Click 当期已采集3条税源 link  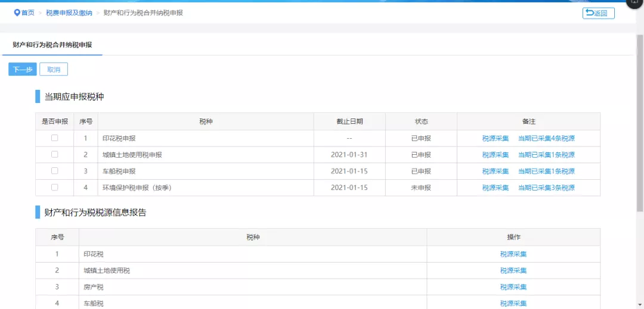click(x=546, y=188)
